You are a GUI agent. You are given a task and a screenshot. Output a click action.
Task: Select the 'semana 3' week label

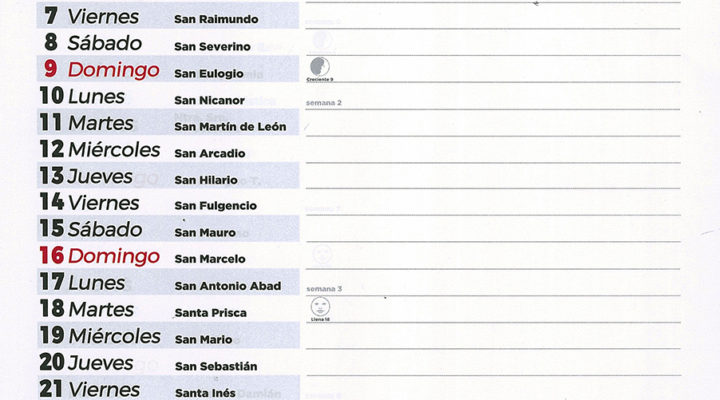tap(324, 289)
